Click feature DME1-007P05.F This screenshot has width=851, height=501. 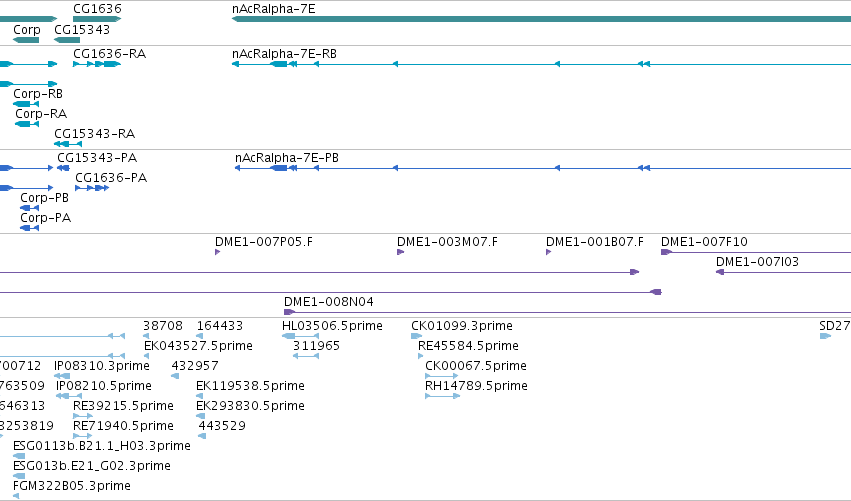pyautogui.click(x=264, y=242)
